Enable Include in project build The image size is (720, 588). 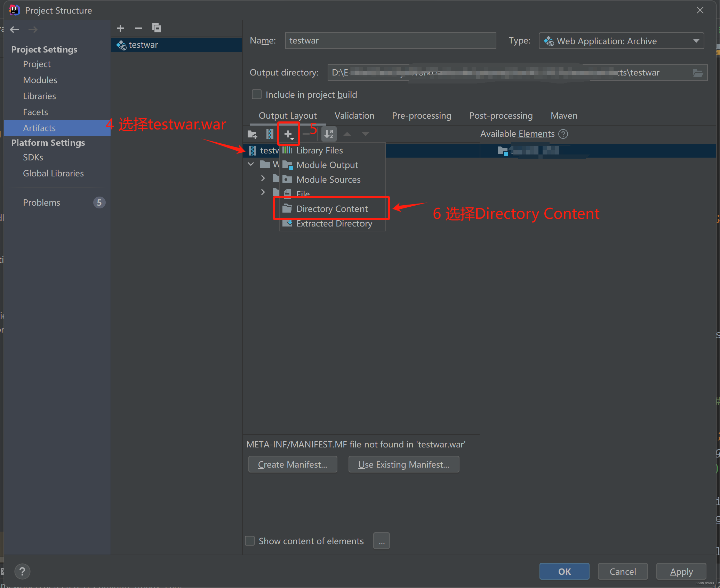pos(256,94)
